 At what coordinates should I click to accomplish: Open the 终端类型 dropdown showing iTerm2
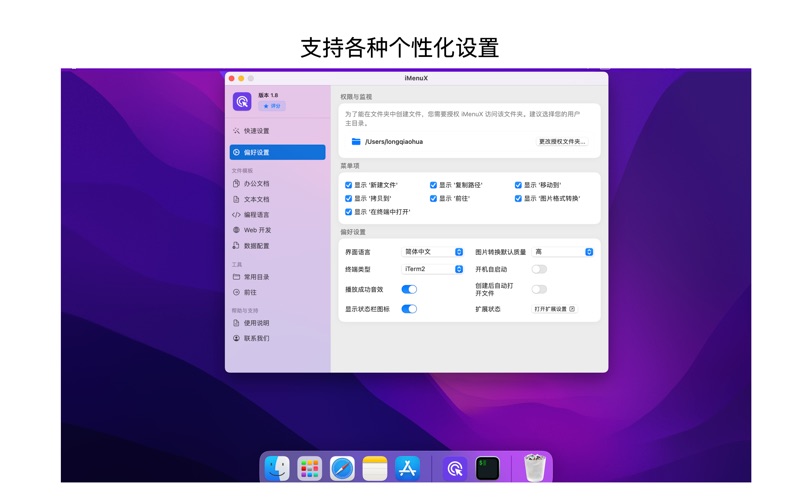click(432, 269)
